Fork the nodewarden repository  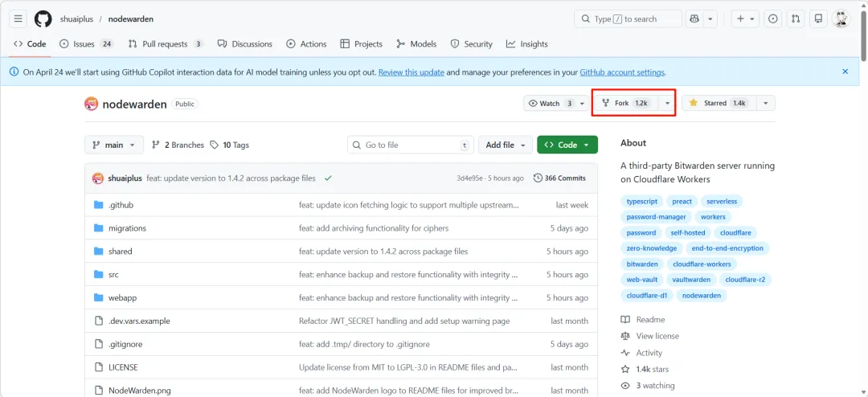click(627, 103)
